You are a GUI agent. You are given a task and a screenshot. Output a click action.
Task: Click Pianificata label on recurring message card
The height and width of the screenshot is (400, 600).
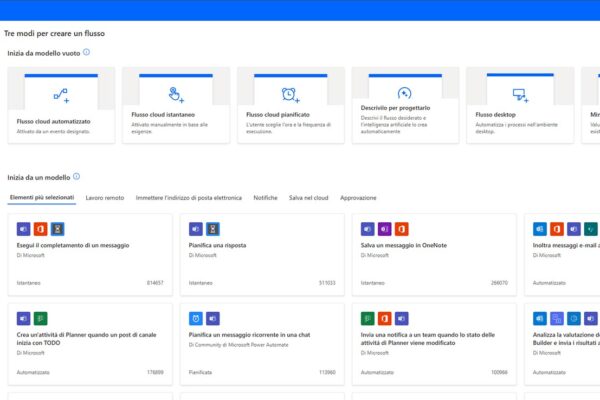[x=200, y=372]
